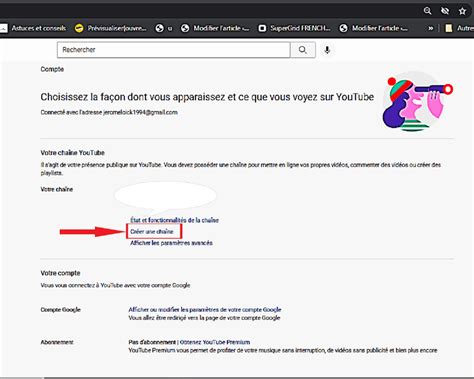The image size is (474, 379).
Task: Click the 'Abonnement' label
Action: (57, 342)
